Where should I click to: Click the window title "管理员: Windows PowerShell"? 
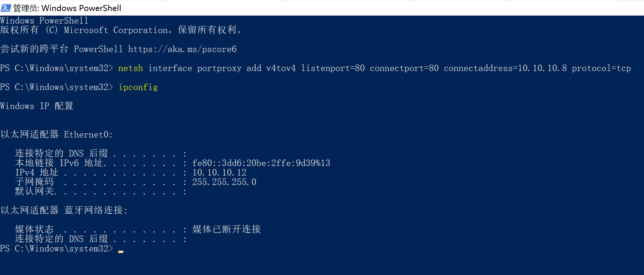tap(67, 8)
